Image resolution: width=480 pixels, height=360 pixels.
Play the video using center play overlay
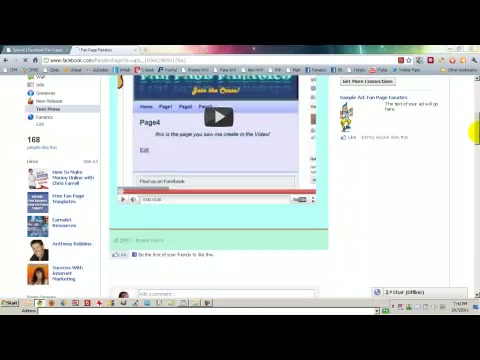click(219, 117)
